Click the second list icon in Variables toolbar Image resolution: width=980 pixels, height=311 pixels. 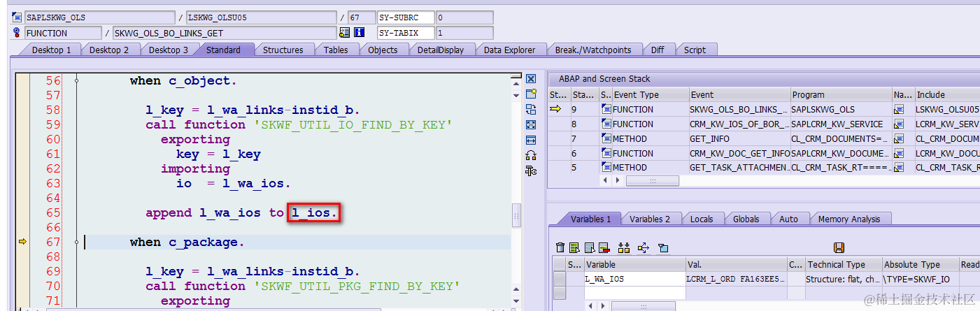(x=590, y=247)
